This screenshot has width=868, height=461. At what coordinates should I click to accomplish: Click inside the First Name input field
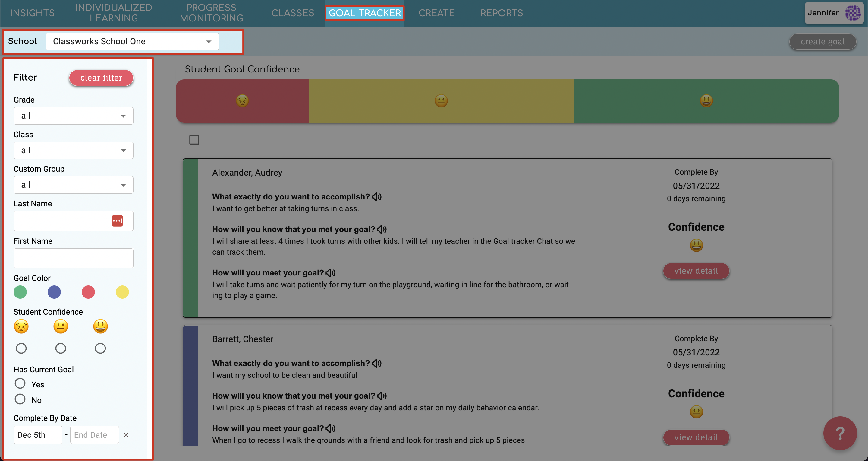73,258
